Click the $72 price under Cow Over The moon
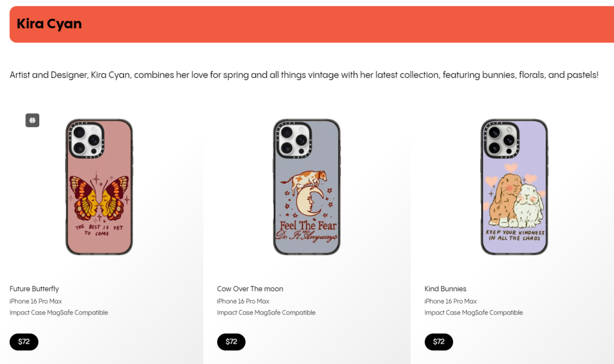The width and height of the screenshot is (614, 364). (231, 342)
